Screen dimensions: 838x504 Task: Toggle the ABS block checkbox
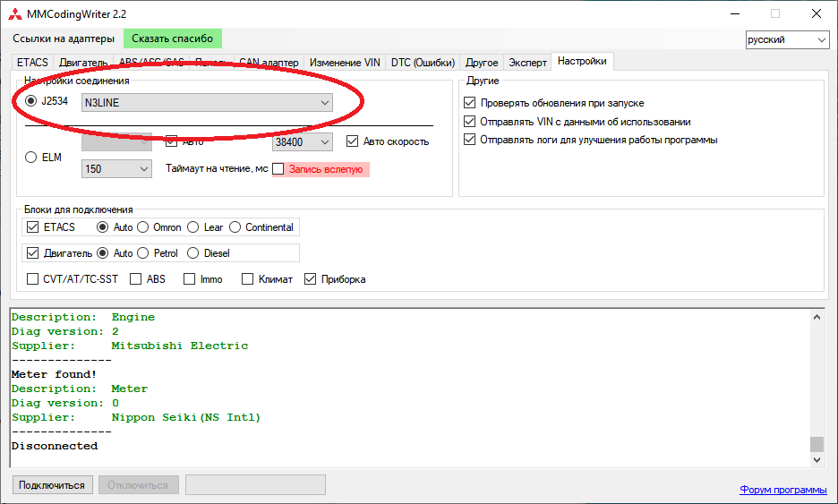pyautogui.click(x=136, y=279)
